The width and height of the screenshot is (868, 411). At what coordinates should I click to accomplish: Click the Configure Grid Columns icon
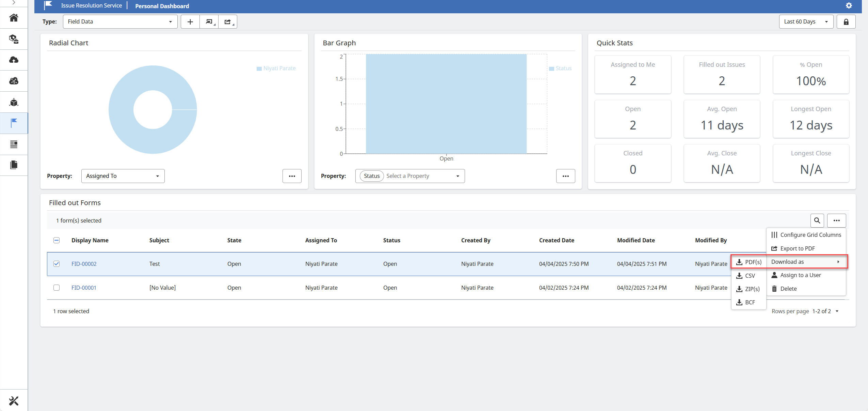[x=774, y=235]
